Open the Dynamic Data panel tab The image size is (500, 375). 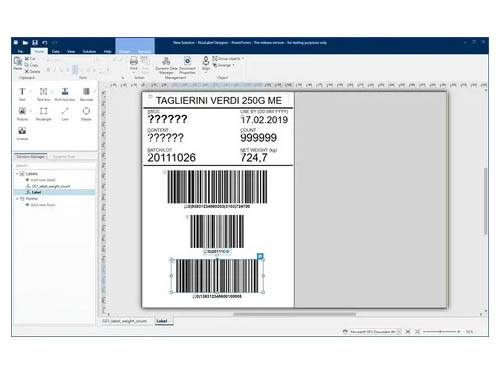pyautogui.click(x=64, y=156)
